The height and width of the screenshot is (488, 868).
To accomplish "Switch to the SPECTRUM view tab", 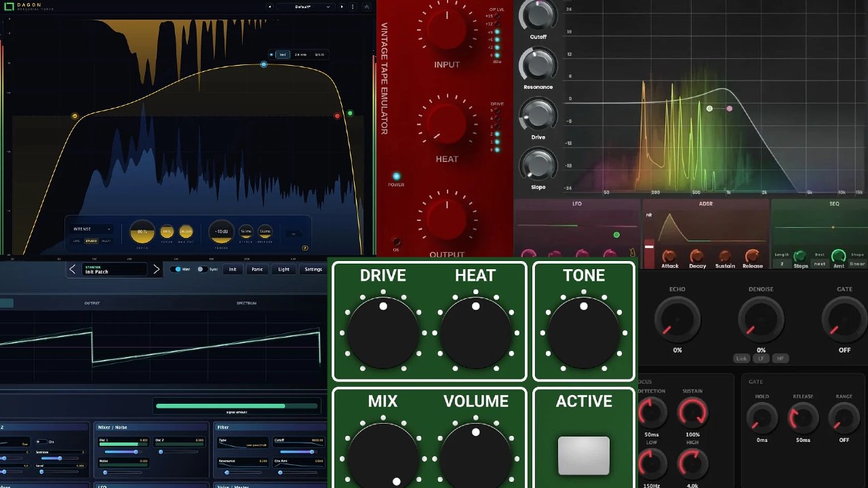I will point(246,303).
